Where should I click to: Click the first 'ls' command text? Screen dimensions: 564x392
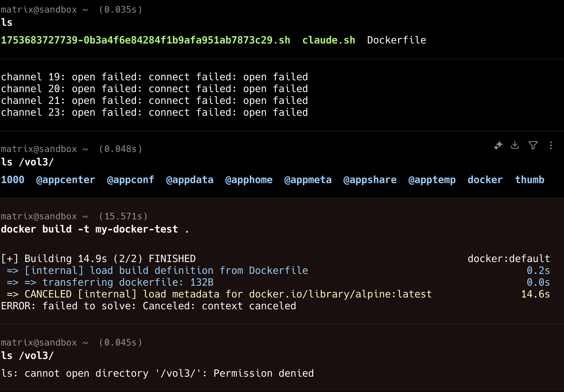click(7, 23)
